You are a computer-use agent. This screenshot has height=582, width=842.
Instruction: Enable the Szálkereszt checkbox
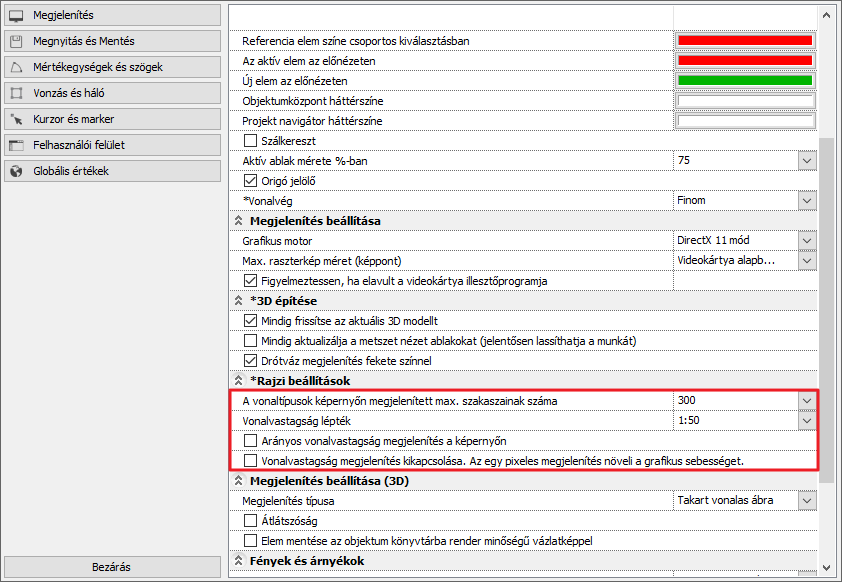pyautogui.click(x=250, y=141)
